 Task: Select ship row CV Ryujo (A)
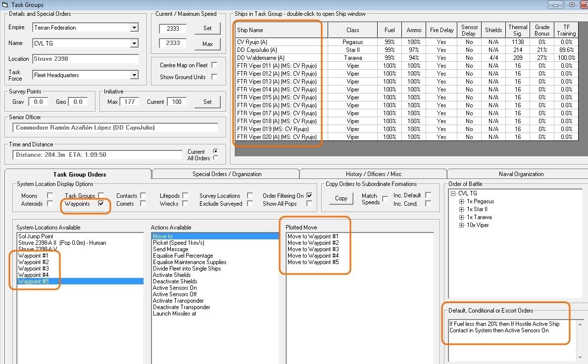click(407, 42)
